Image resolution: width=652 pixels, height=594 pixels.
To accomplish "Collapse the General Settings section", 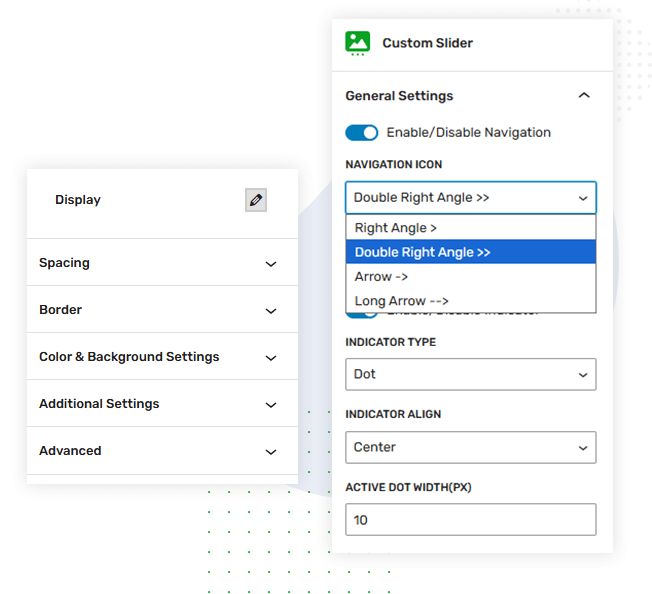I will click(584, 96).
